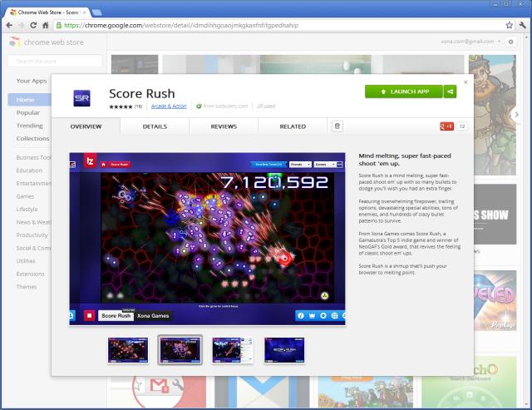Select the Chrome Web Store browser tab
532x410 pixels.
pos(47,12)
